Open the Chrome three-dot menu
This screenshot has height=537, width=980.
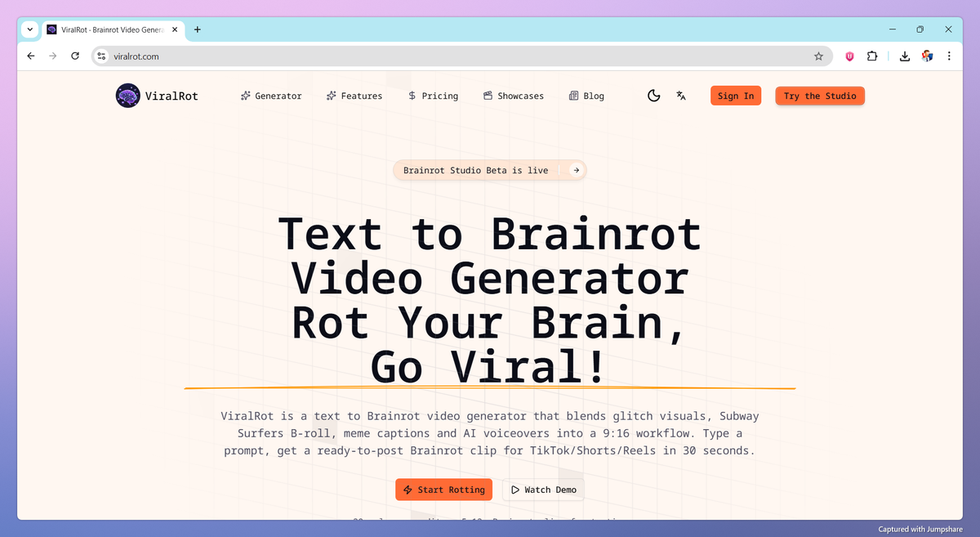coord(948,56)
